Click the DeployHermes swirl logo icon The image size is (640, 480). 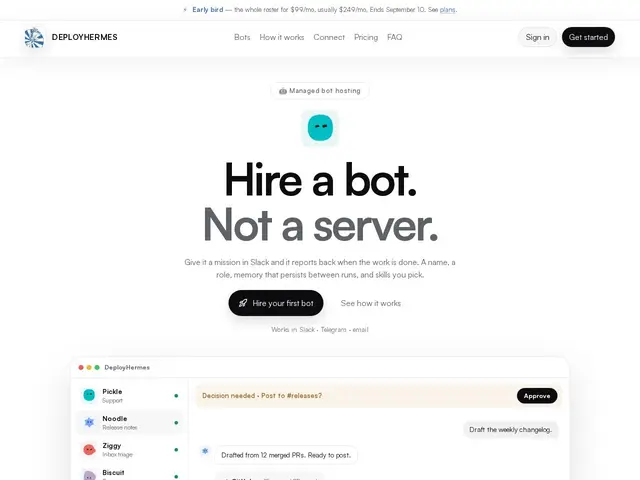34,38
